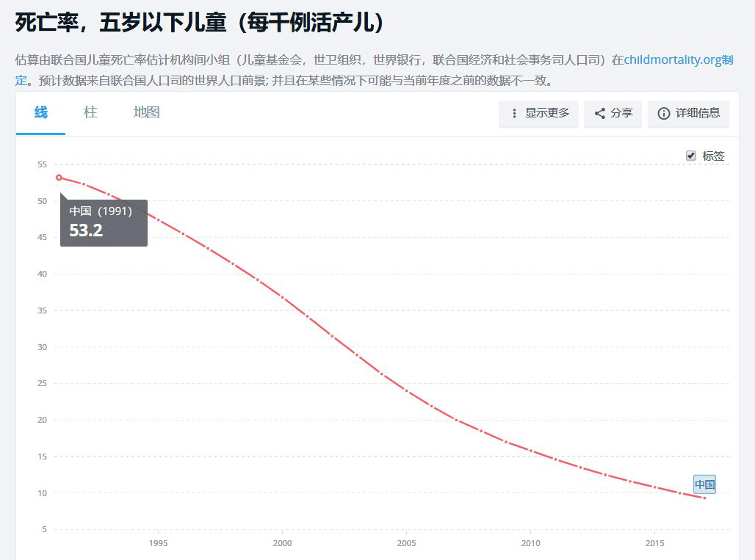Click the 53.2 value in the tooltip
Viewport: 755px width, 560px height.
click(86, 230)
